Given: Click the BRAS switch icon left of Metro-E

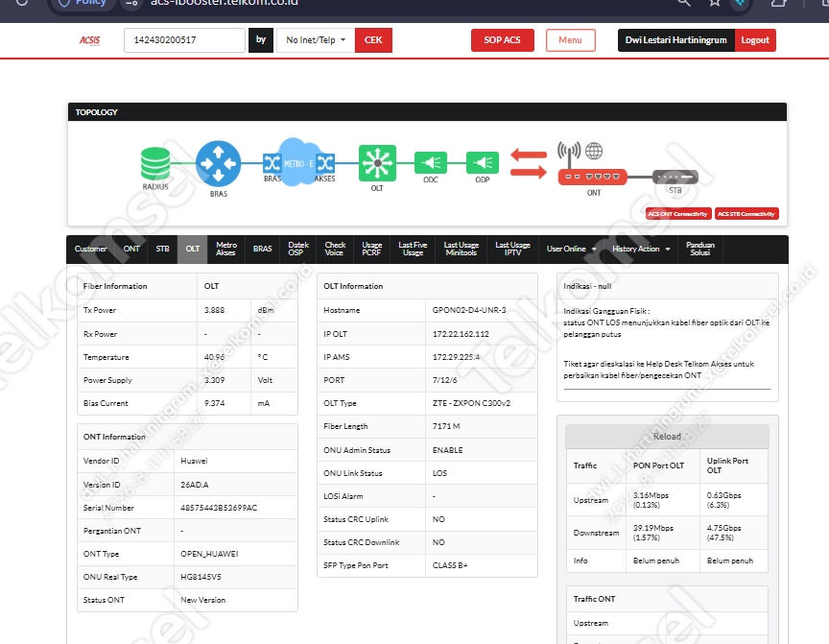Looking at the screenshot, I should tap(272, 163).
